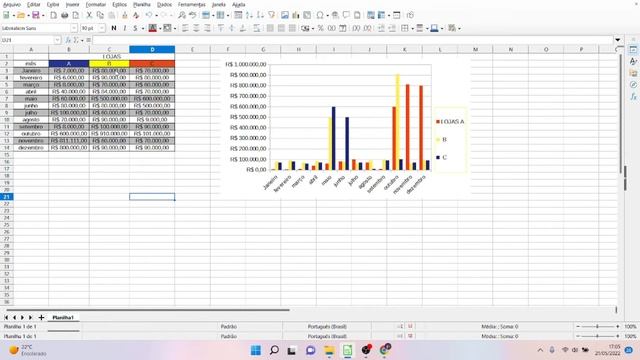Image resolution: width=640 pixels, height=360 pixels.
Task: Add a decimal place
Action: (356, 28)
